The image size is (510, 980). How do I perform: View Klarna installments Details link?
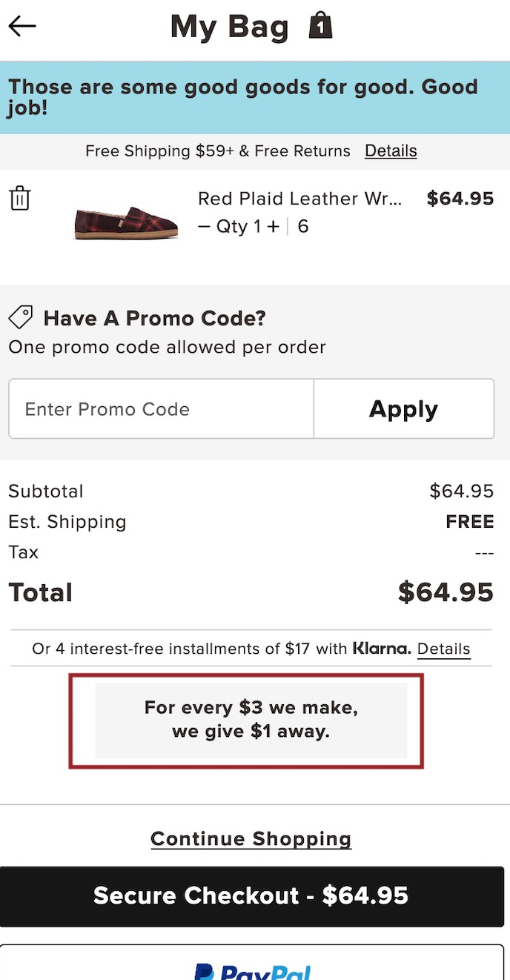click(443, 649)
